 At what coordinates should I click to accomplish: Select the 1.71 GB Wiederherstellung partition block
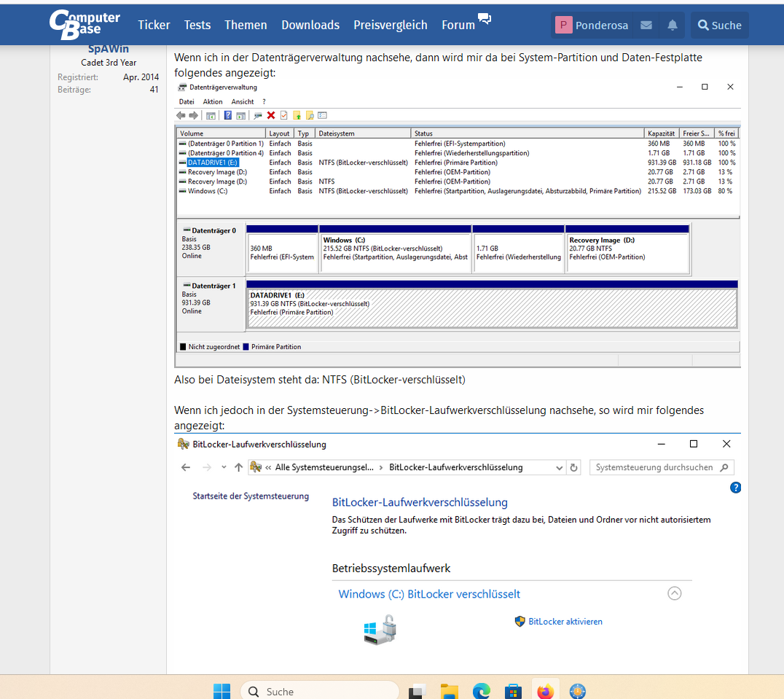click(518, 249)
